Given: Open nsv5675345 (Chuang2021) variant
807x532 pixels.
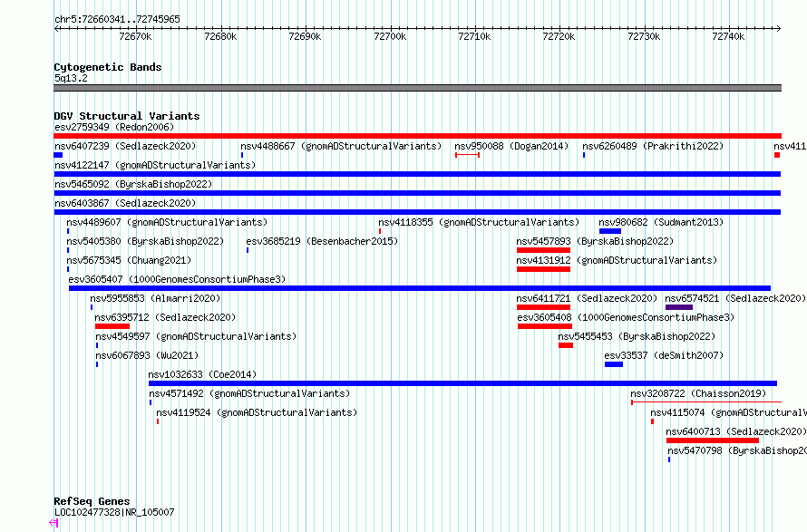Looking at the screenshot, I should pyautogui.click(x=129, y=260).
